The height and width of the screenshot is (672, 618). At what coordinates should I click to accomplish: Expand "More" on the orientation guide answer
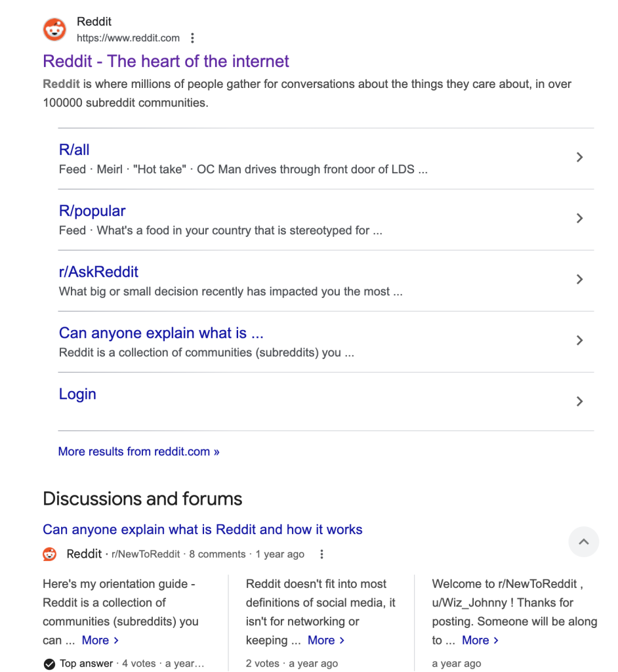(x=100, y=640)
